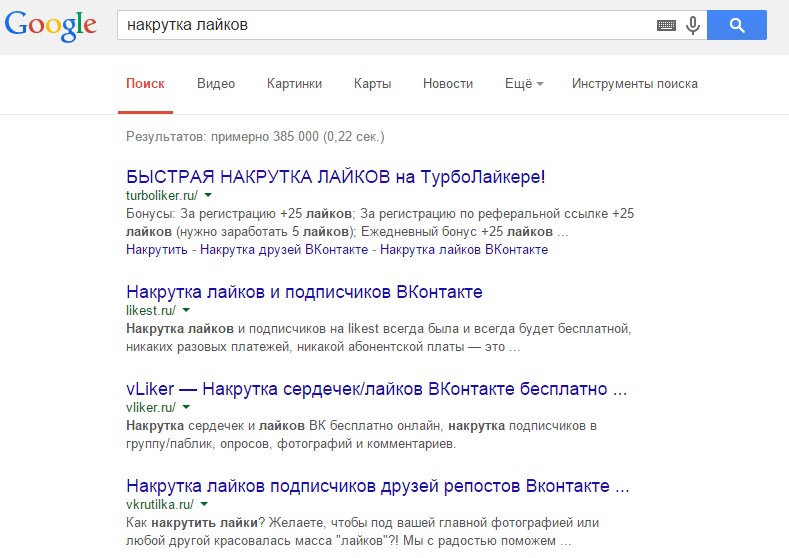Select the Поиск tab
Image resolution: width=789 pixels, height=558 pixels.
145,84
